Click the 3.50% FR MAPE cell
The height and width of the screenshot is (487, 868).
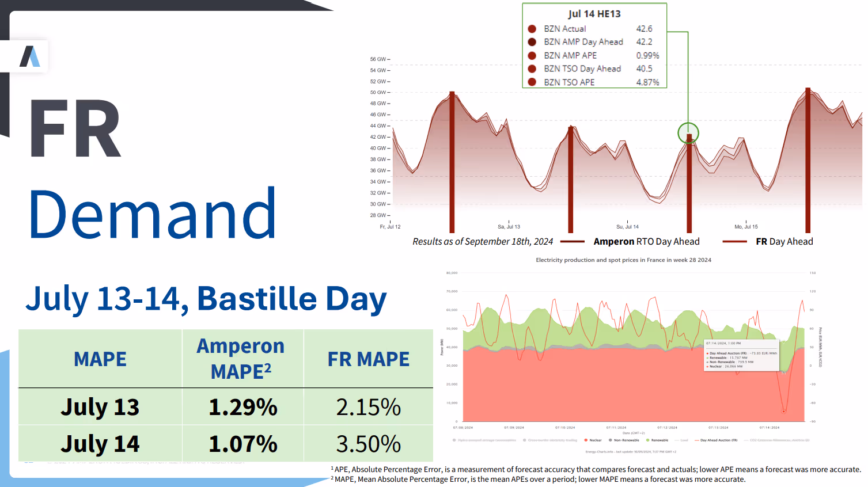click(x=369, y=444)
